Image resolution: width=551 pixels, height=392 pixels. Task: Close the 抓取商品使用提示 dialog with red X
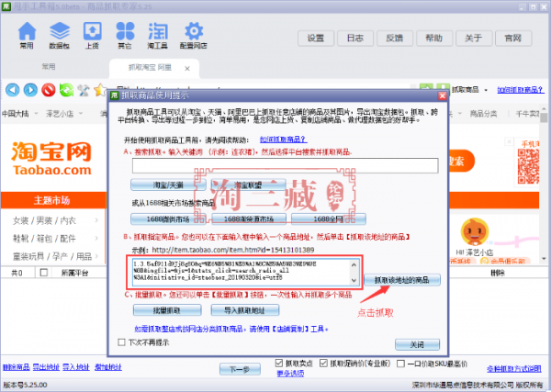[x=443, y=95]
